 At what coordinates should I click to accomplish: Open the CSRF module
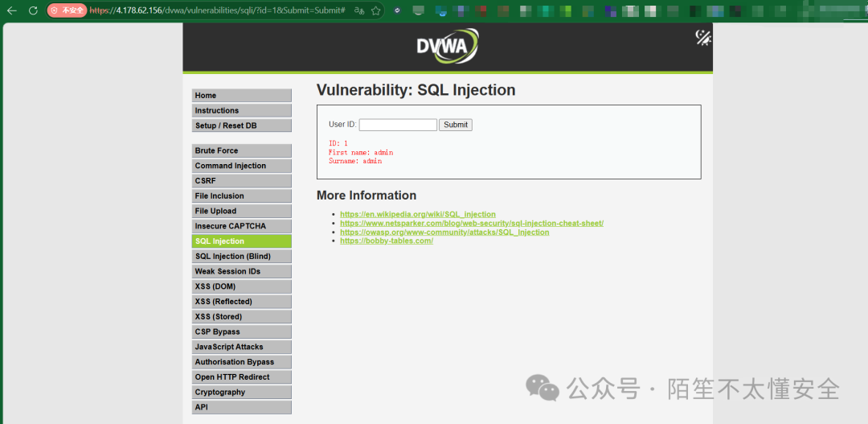tap(241, 181)
